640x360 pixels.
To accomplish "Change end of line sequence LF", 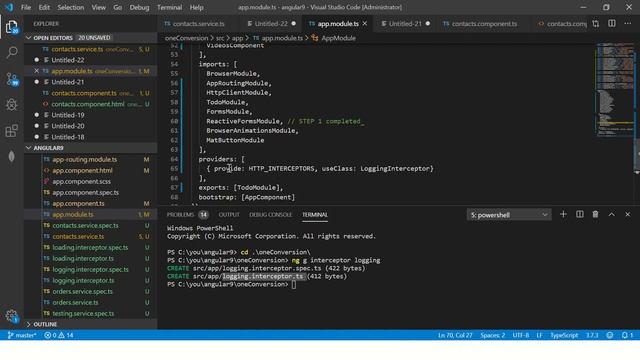I will (x=539, y=335).
